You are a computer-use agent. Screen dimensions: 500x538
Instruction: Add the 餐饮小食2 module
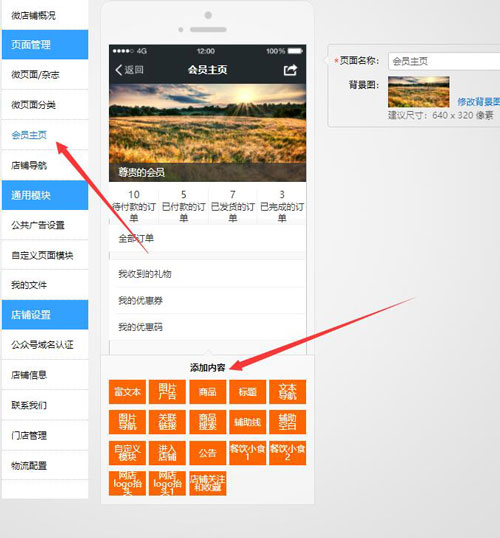[x=288, y=453]
